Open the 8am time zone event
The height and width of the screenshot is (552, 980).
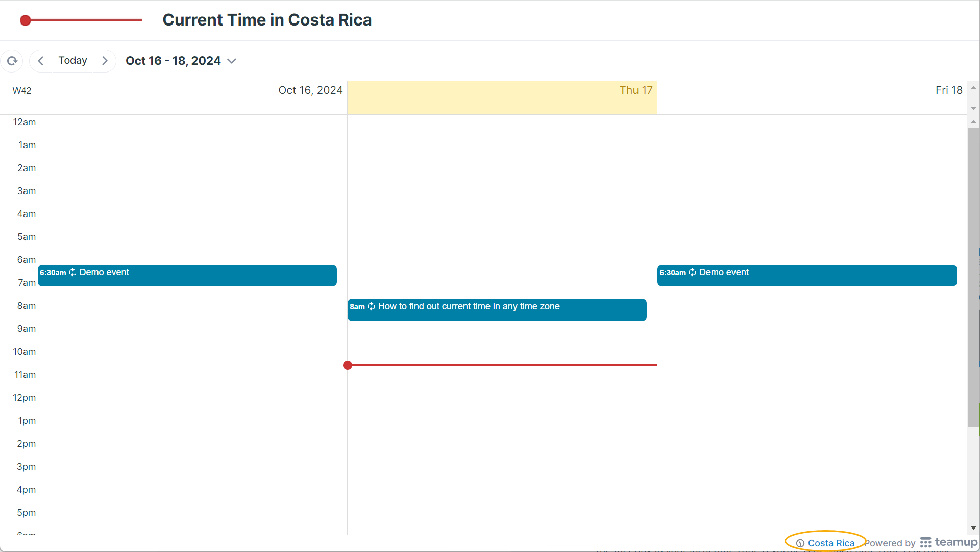click(497, 310)
